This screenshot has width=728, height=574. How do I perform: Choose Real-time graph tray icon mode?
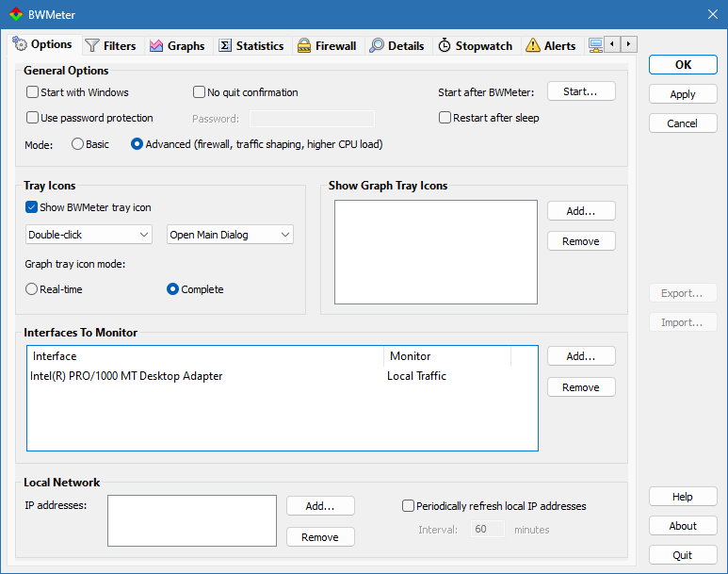click(x=31, y=289)
